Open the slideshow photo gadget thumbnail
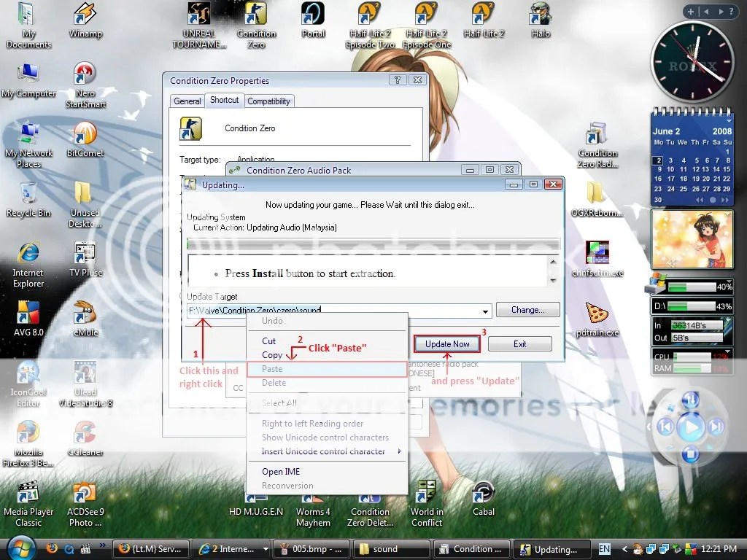Viewport: 747px width, 560px height. pos(692,238)
